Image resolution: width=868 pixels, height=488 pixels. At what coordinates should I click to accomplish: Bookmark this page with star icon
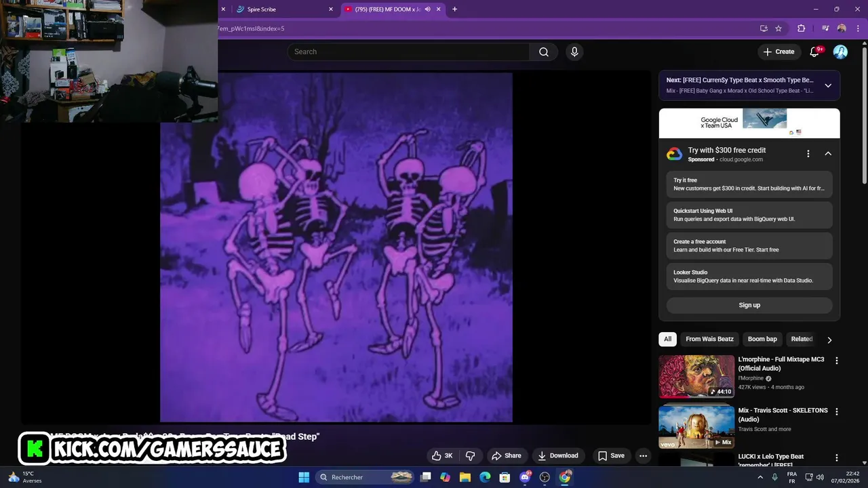pos(778,28)
